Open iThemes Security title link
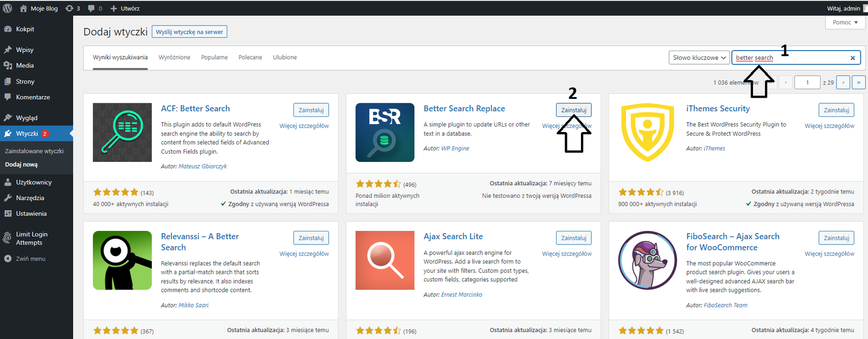The height and width of the screenshot is (339, 868). coord(718,109)
